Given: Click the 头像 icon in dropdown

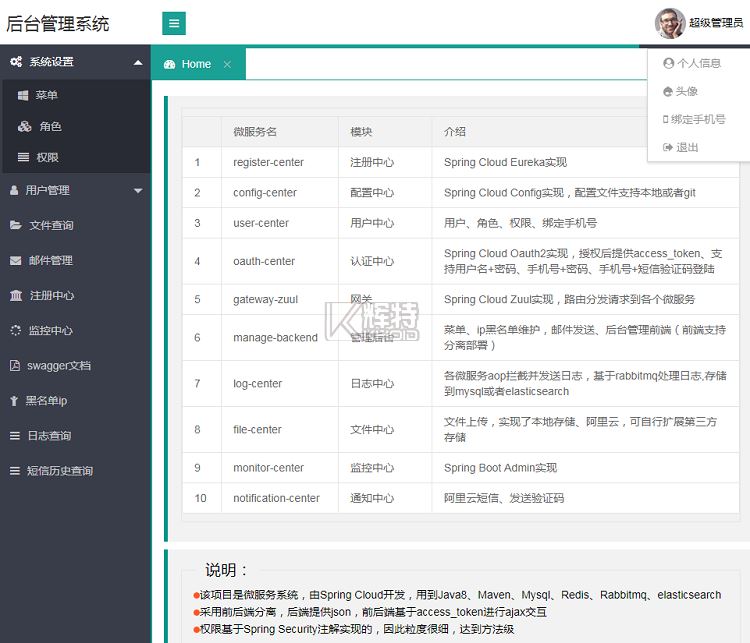Looking at the screenshot, I should pos(668,91).
